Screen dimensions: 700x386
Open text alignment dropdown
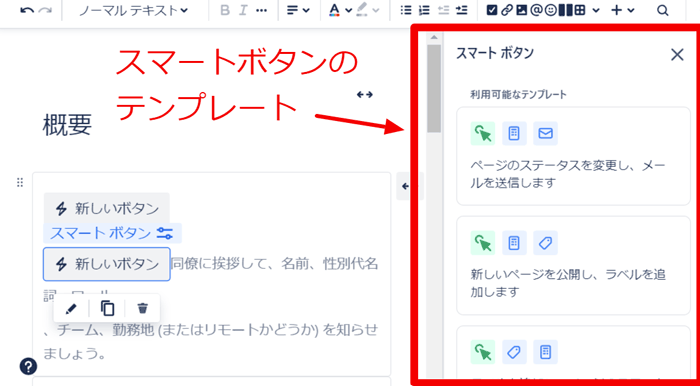[x=298, y=11]
